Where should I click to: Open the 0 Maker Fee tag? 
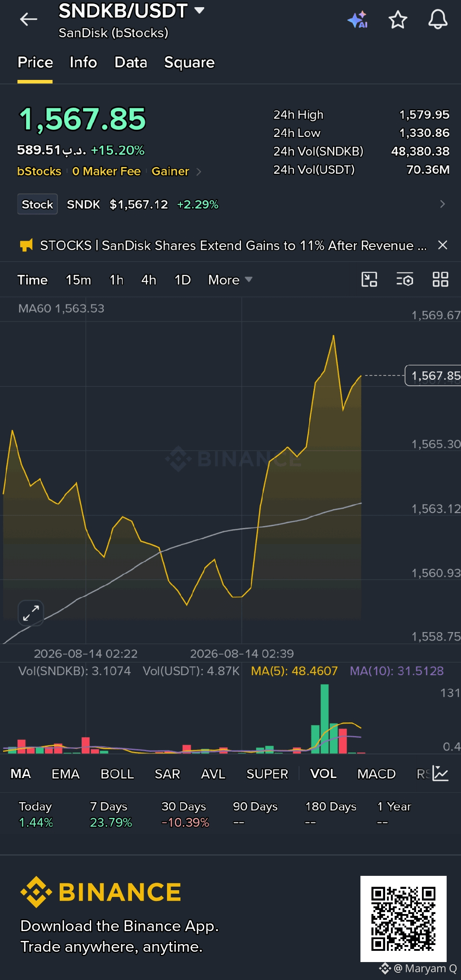(x=106, y=171)
